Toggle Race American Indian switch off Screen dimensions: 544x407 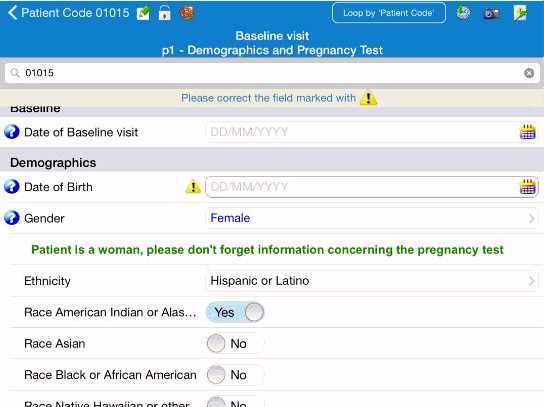(x=235, y=312)
